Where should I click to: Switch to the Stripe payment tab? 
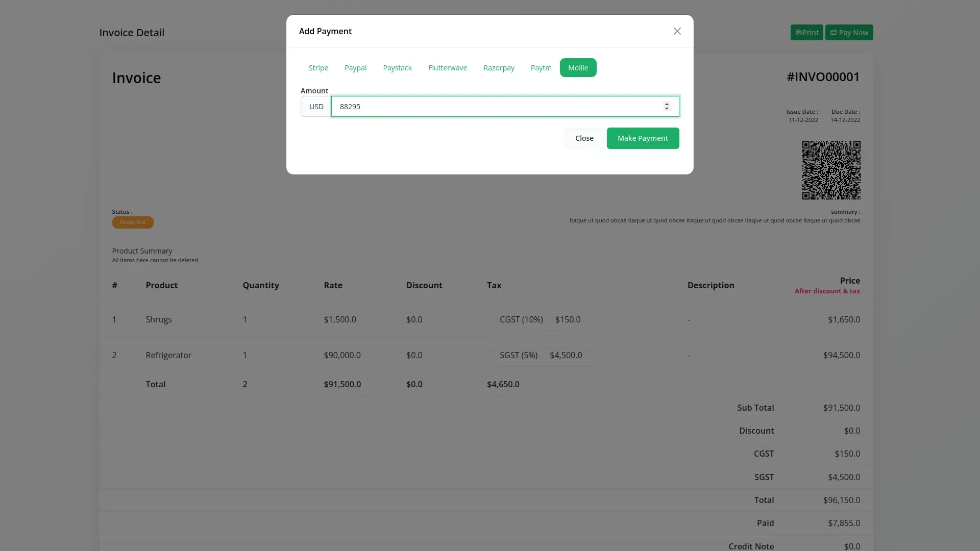coord(318,68)
